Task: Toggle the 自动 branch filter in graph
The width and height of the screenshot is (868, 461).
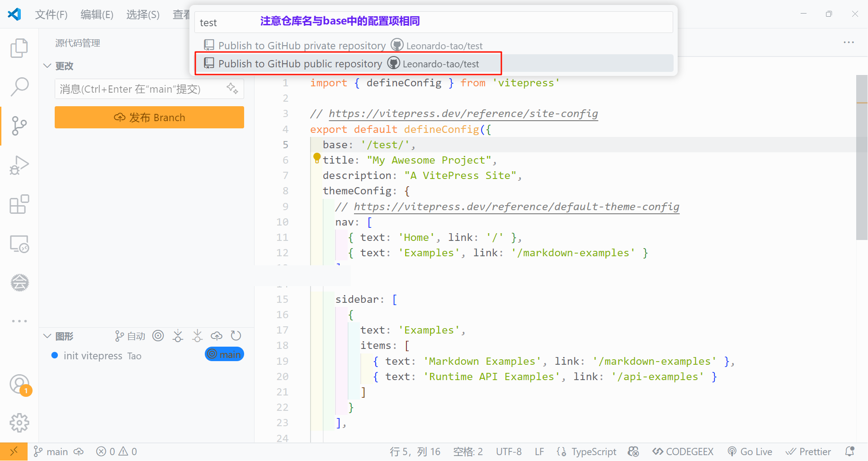Action: (x=130, y=336)
